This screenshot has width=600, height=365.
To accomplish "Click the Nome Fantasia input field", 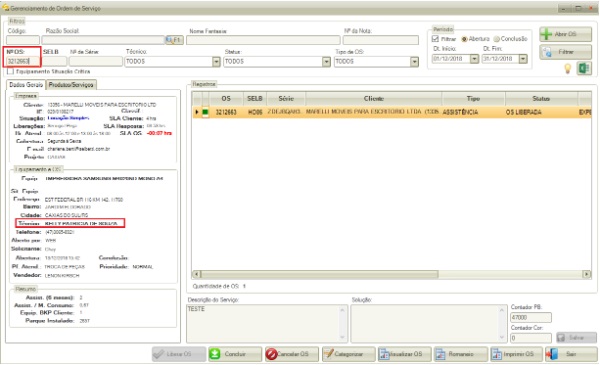I will pos(263,40).
